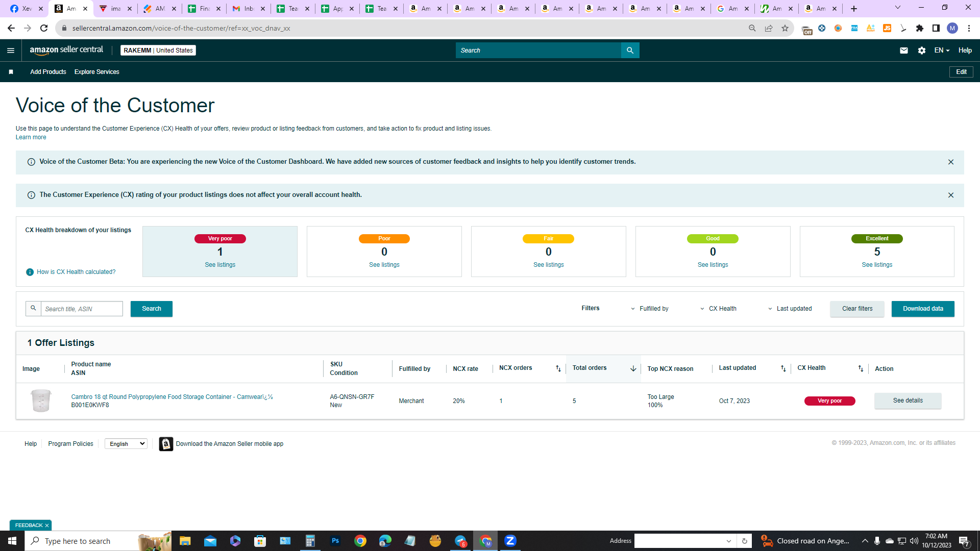Screen dimensions: 980x551
Task: See listings under Poor
Action: pyautogui.click(x=384, y=265)
